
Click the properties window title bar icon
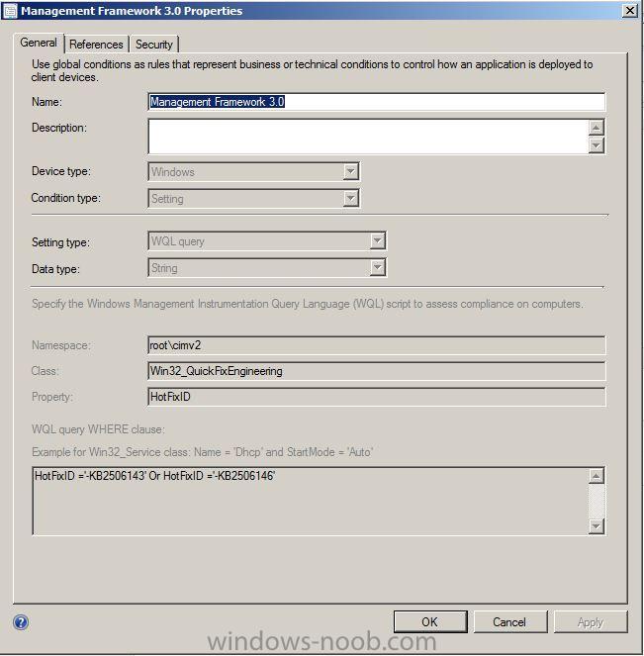[10, 11]
